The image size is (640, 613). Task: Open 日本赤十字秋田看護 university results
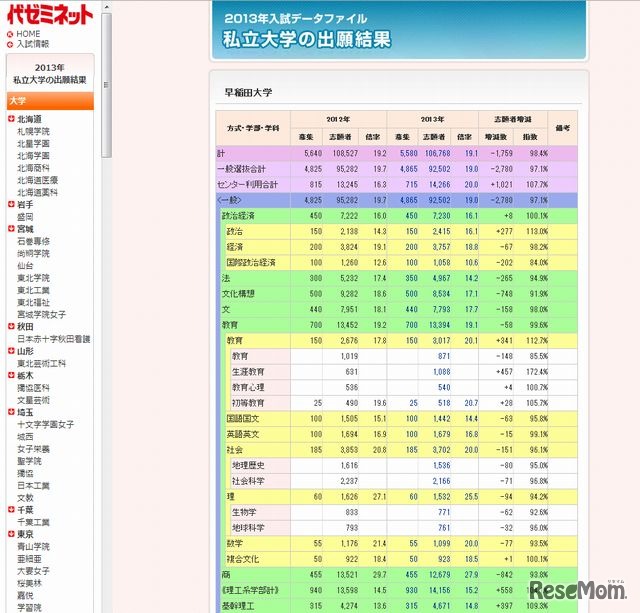[54, 339]
